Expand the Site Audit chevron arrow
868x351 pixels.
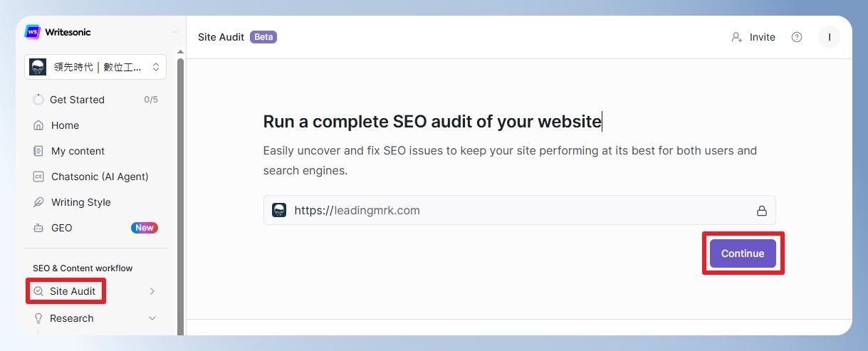click(x=152, y=291)
